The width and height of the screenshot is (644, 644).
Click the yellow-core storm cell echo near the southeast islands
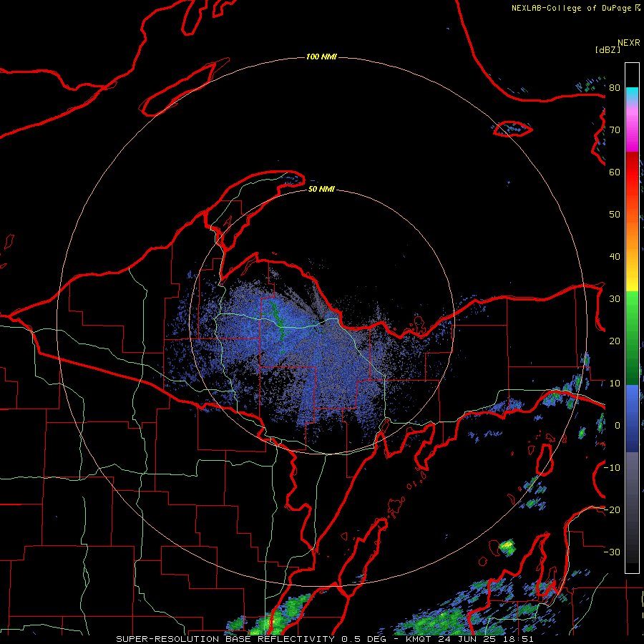pos(507,547)
